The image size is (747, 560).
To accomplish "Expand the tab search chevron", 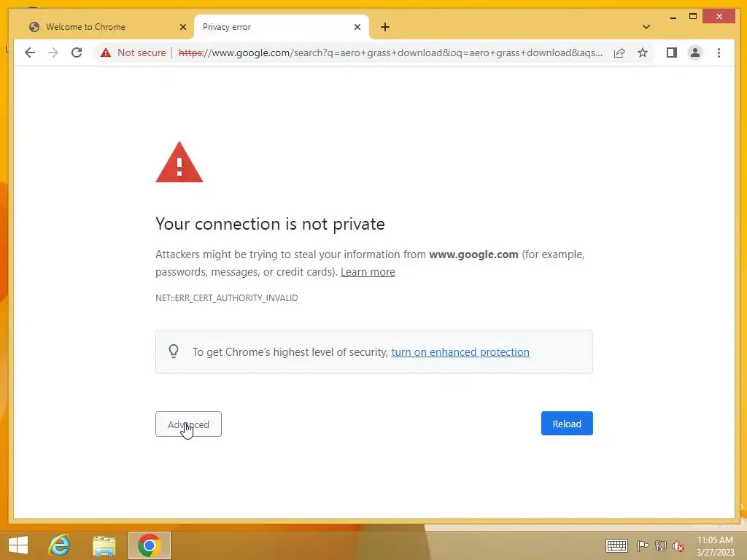I will click(x=646, y=27).
